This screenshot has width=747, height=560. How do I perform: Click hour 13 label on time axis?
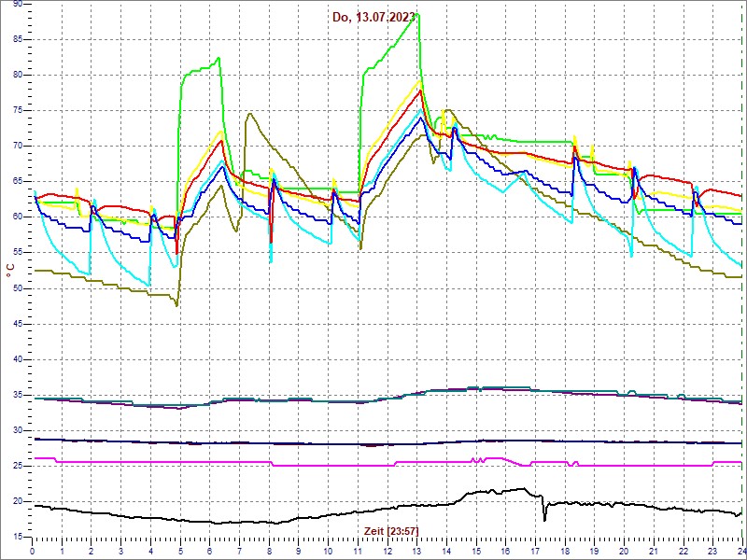pyautogui.click(x=416, y=549)
